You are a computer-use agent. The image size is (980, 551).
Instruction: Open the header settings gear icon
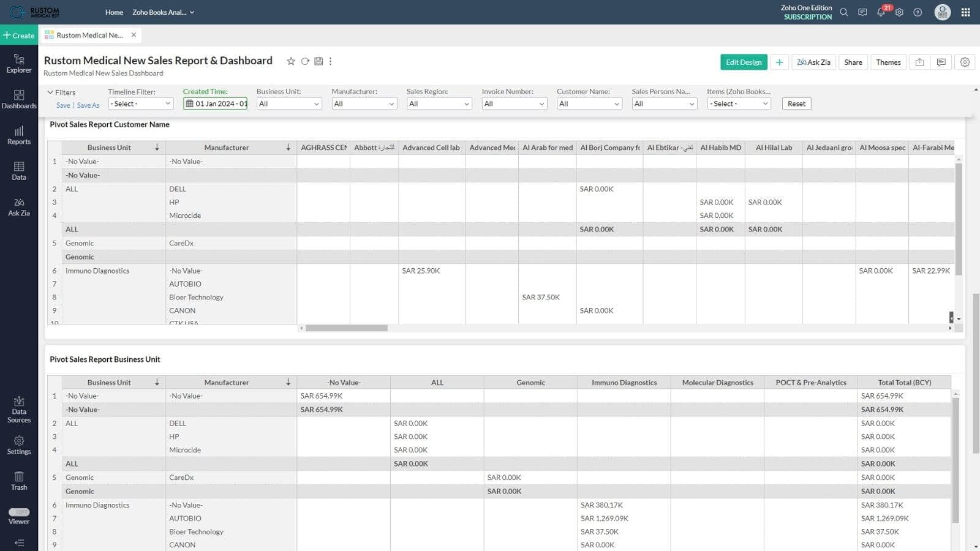(x=899, y=12)
